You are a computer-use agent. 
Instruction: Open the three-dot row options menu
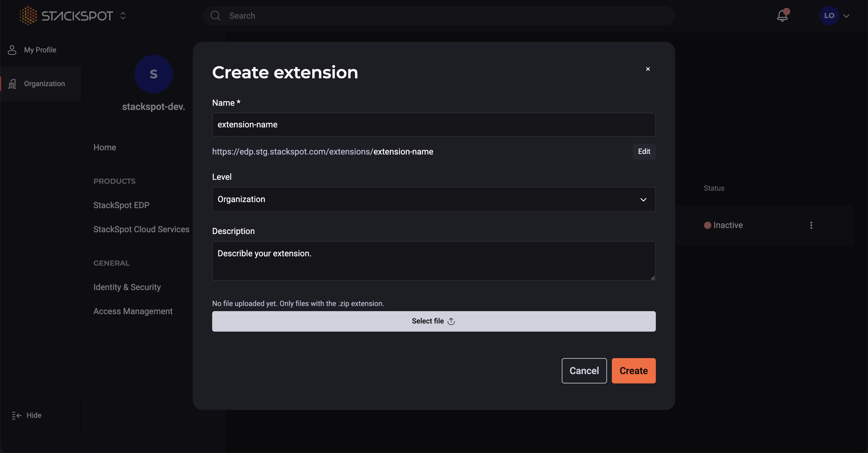(811, 225)
